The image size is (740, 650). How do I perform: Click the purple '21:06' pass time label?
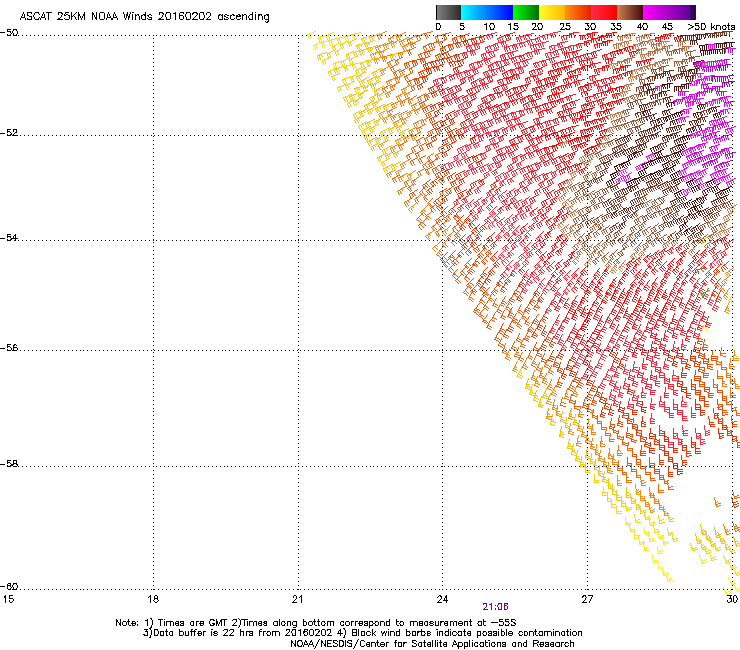(496, 607)
